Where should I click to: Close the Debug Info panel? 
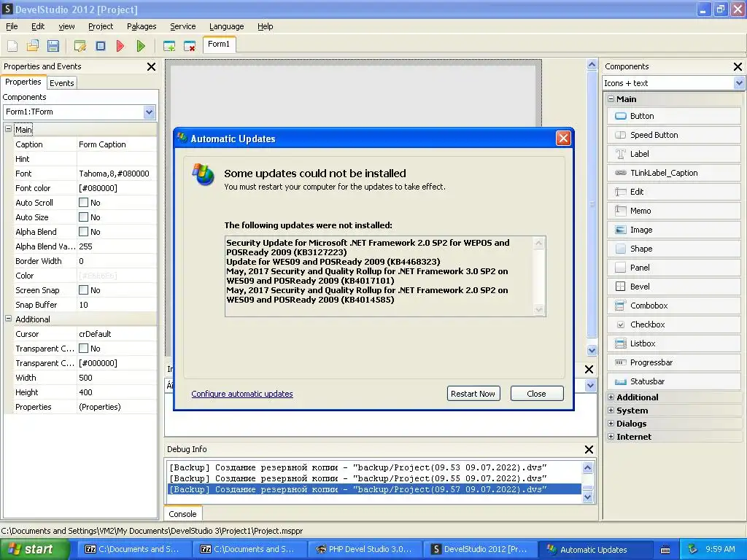pyautogui.click(x=589, y=449)
